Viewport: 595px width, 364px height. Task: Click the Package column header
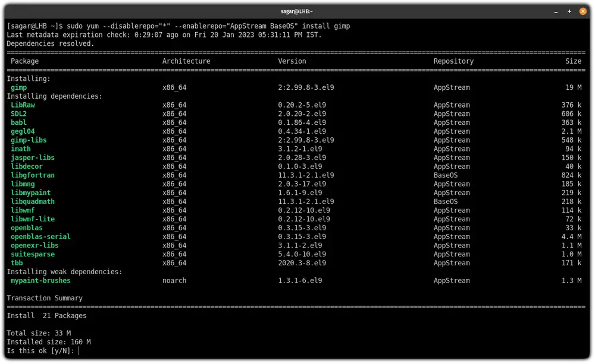point(25,61)
